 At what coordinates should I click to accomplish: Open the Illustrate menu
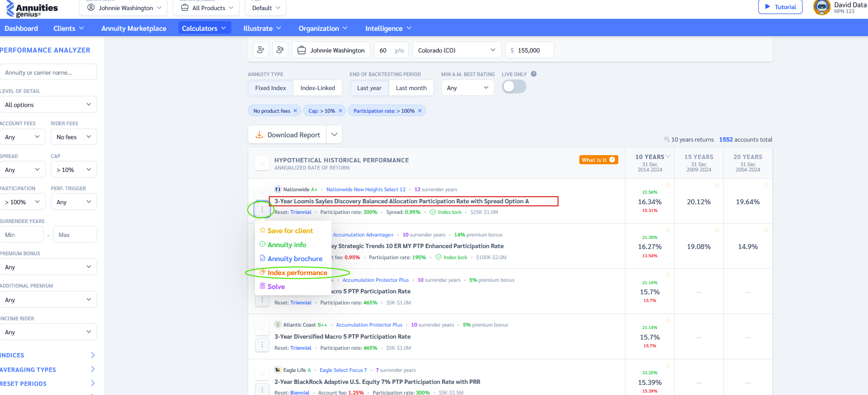(262, 28)
